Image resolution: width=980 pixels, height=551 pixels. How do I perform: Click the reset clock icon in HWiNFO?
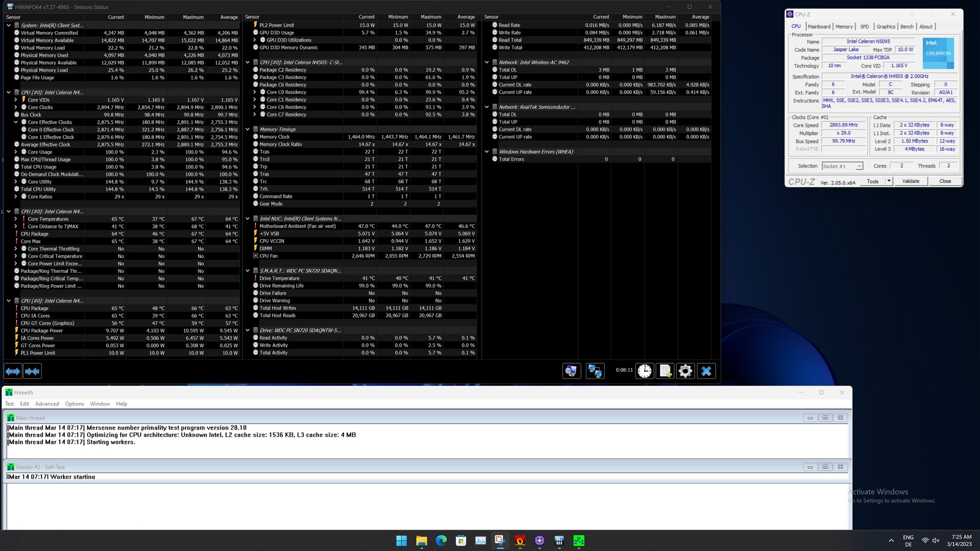645,371
